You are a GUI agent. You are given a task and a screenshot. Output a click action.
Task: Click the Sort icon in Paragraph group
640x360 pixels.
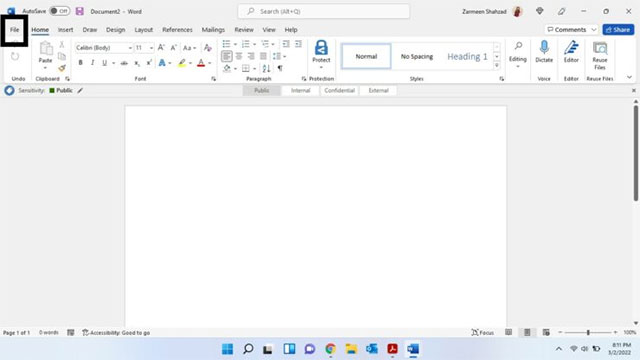(266, 68)
